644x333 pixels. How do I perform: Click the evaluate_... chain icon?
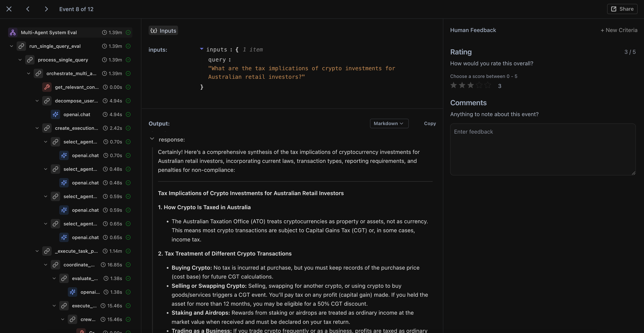[x=64, y=278]
